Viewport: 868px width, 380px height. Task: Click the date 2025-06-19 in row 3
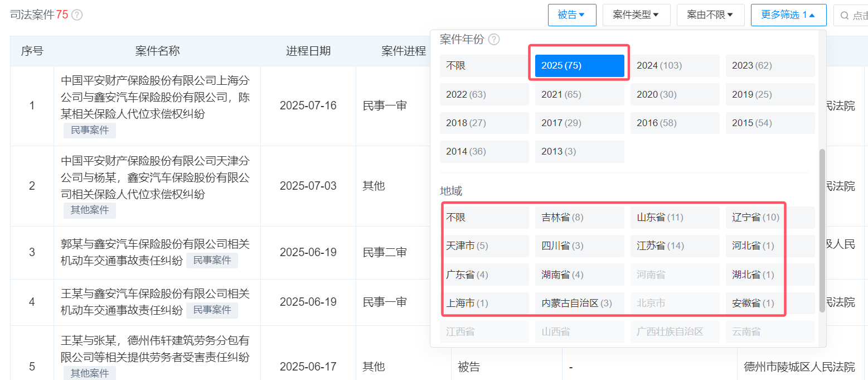click(x=308, y=252)
